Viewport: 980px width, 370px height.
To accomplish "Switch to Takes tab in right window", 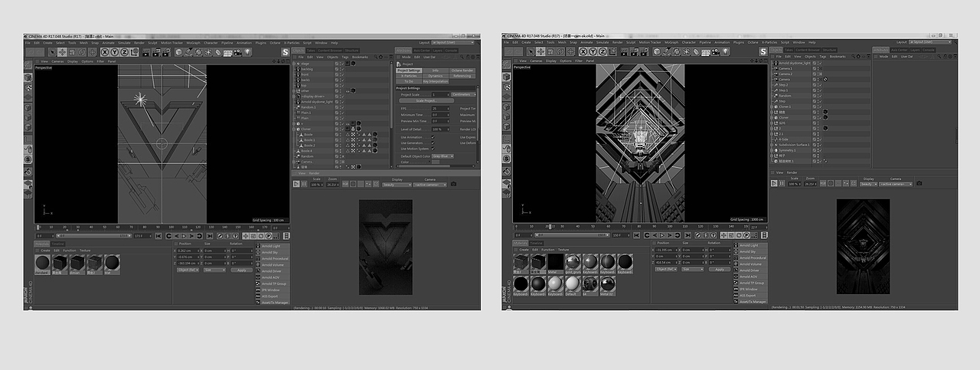I will pos(789,50).
